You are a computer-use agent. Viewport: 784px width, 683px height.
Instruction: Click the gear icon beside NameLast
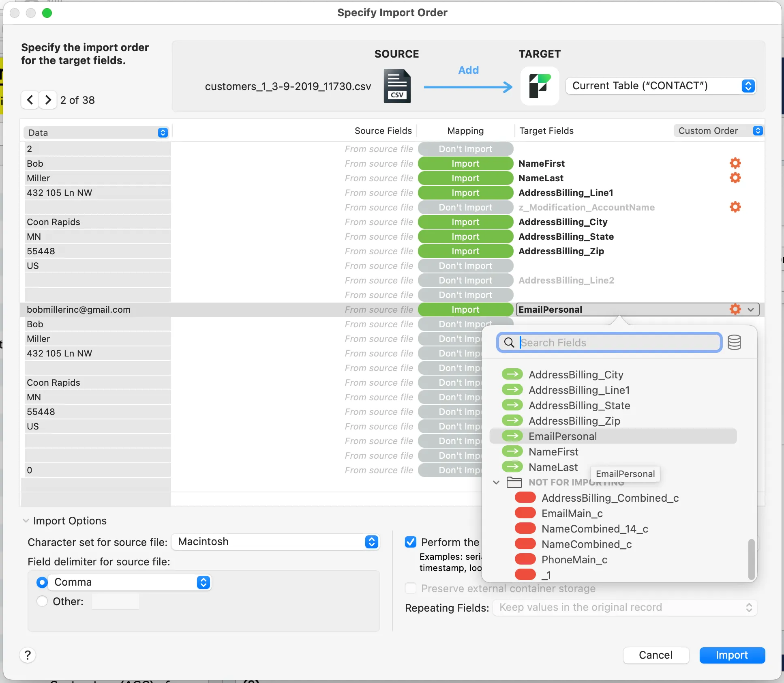735,178
